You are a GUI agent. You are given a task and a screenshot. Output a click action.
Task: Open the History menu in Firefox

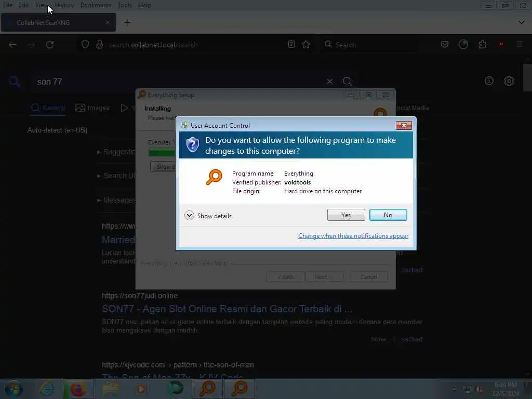(64, 5)
